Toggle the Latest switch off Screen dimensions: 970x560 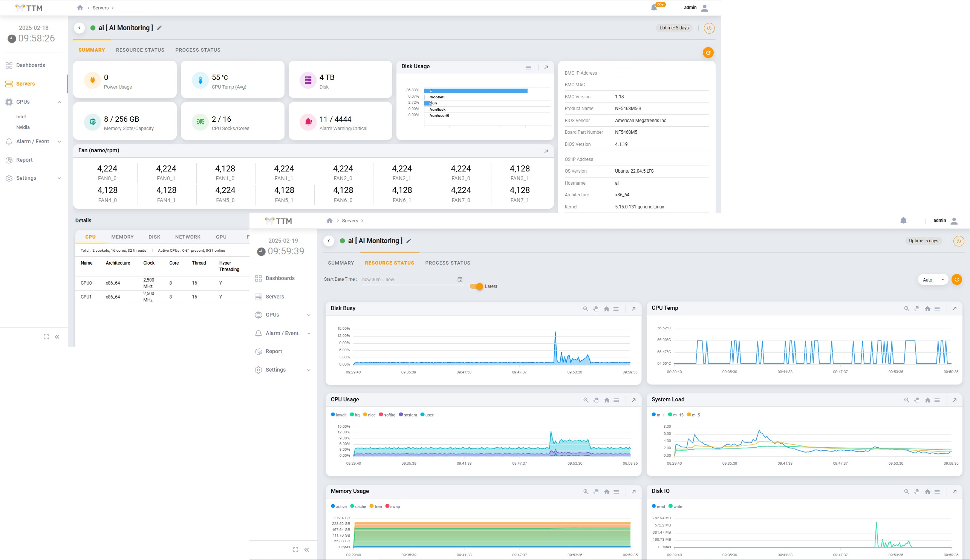coord(477,286)
